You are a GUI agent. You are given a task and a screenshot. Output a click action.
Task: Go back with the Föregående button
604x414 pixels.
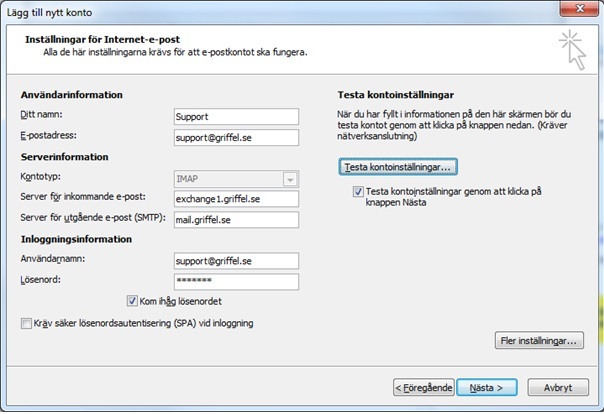click(x=424, y=387)
